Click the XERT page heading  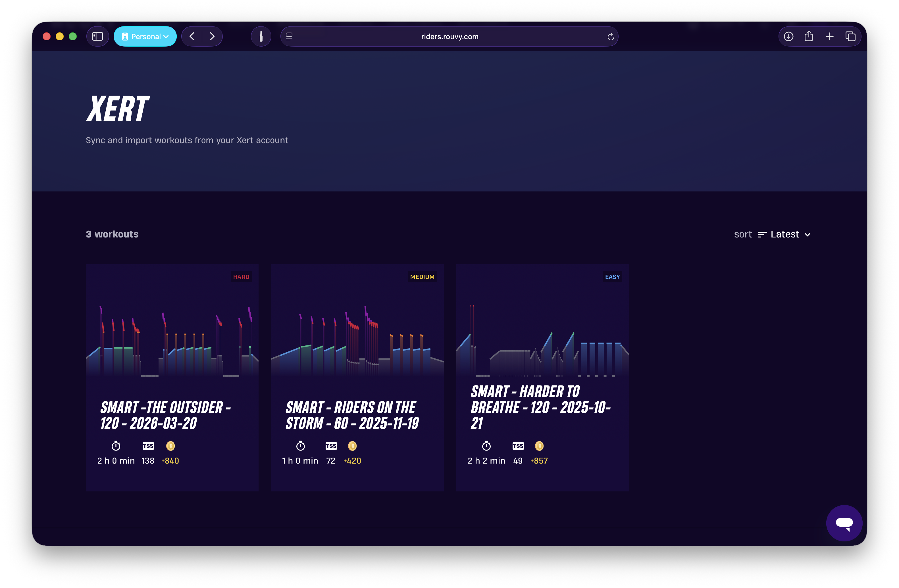[x=117, y=109]
